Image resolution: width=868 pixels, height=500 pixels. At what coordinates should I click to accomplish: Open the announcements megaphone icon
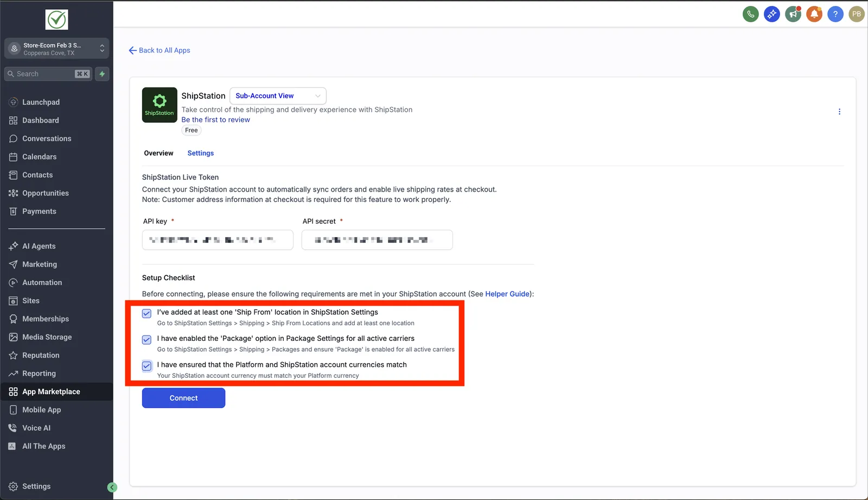click(x=793, y=14)
